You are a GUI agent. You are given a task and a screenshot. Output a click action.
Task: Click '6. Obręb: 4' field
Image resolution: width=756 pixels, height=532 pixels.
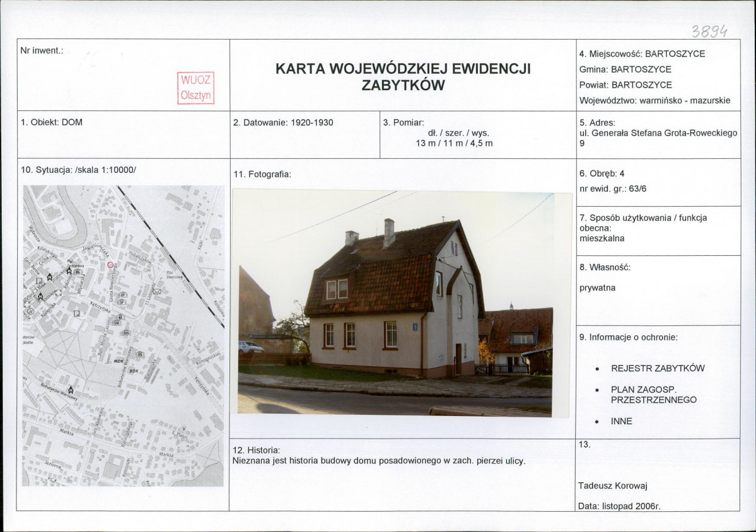tap(602, 173)
